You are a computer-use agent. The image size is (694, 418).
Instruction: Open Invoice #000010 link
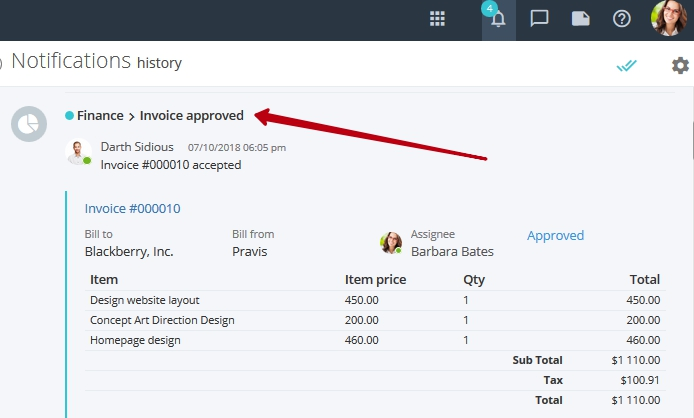pos(132,209)
